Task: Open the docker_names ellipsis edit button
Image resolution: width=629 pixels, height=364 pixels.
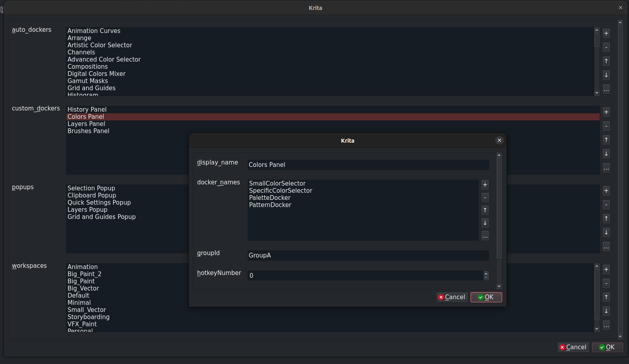Action: click(x=485, y=236)
